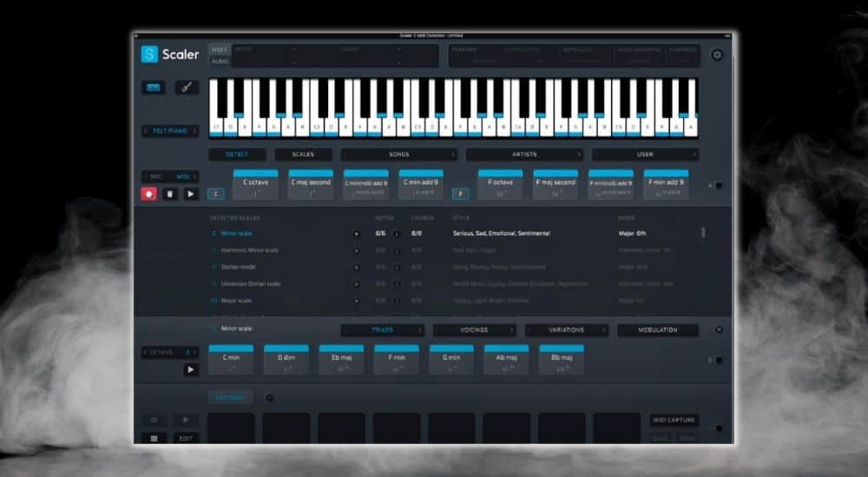The height and width of the screenshot is (477, 868).
Task: Click the detected scales list scrollbar
Action: click(x=704, y=232)
